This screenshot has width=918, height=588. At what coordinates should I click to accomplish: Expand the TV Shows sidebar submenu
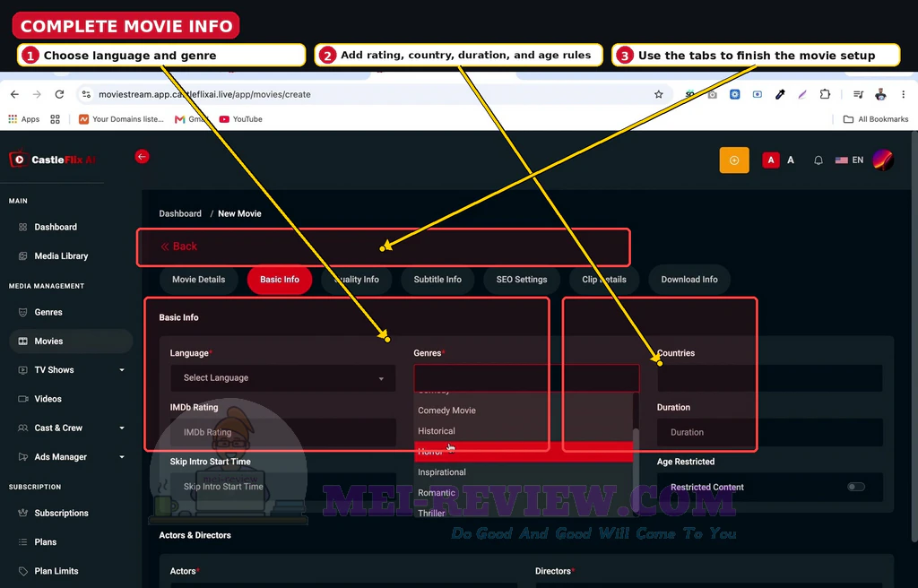pyautogui.click(x=122, y=370)
